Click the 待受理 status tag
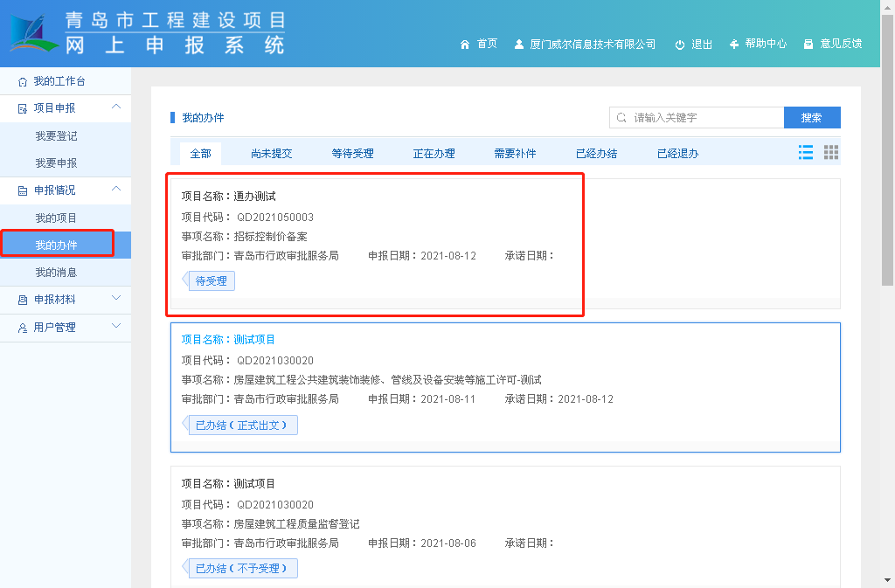 pyautogui.click(x=211, y=281)
